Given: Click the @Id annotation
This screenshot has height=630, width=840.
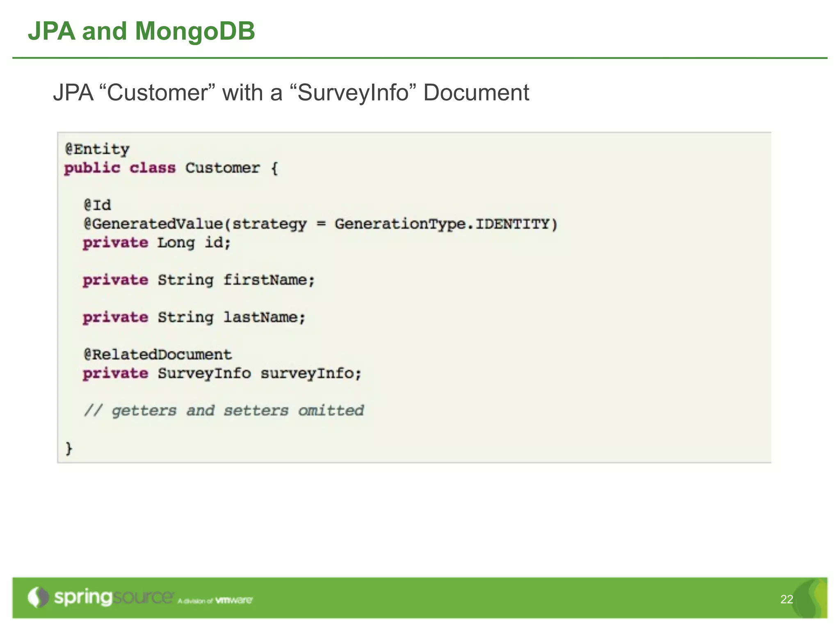Looking at the screenshot, I should coord(97,205).
